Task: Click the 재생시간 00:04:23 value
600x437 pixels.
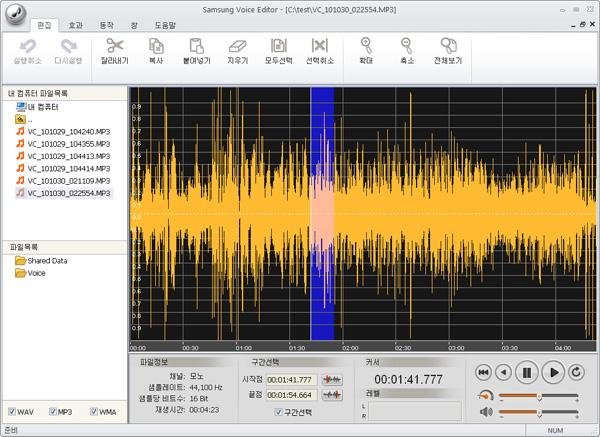Action: [x=204, y=410]
